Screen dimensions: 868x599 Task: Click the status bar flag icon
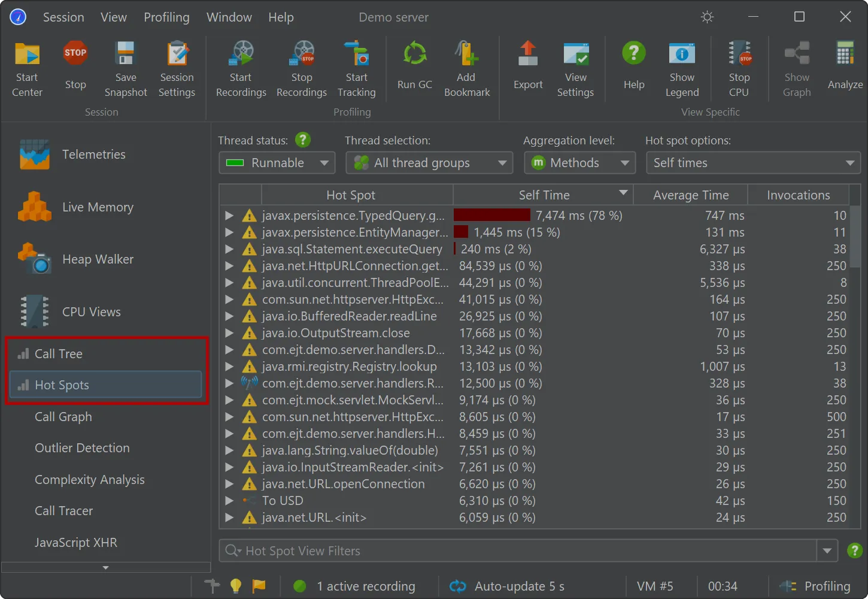coord(259,586)
